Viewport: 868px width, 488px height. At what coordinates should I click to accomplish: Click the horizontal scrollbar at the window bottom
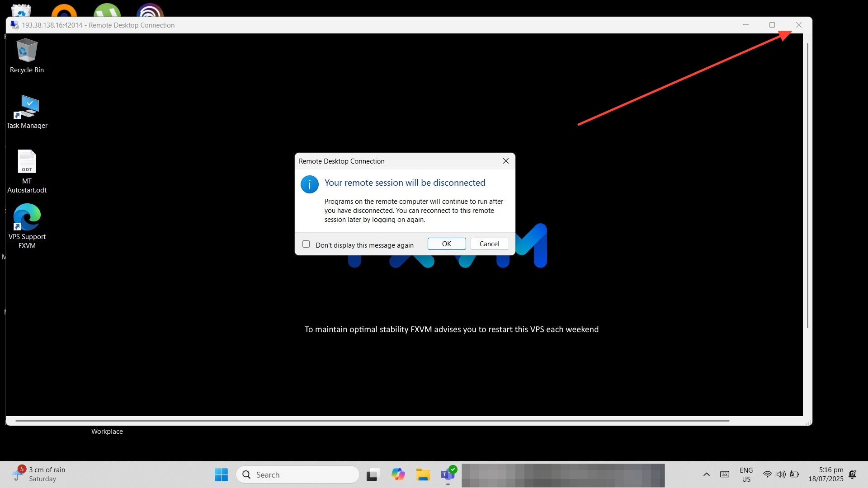(x=371, y=421)
